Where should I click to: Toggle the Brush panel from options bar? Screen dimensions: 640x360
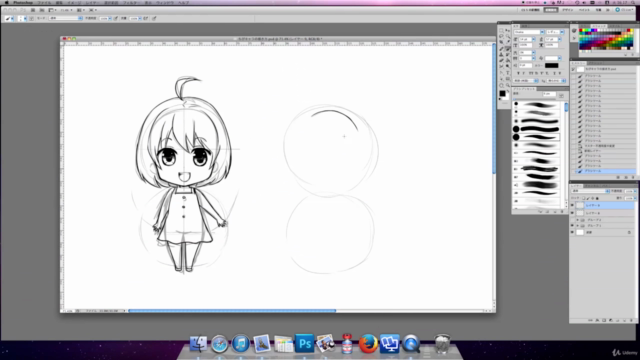[x=31, y=18]
